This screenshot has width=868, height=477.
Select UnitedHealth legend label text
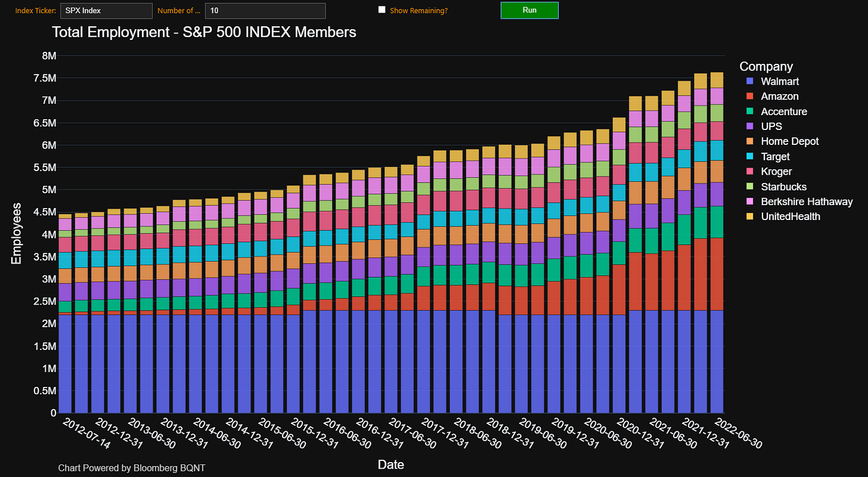point(790,216)
